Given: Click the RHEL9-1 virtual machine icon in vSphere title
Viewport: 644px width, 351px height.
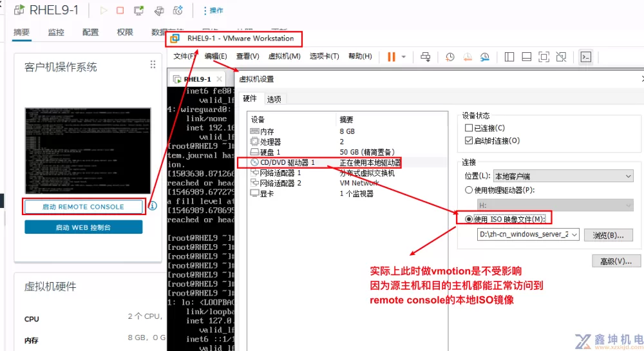Looking at the screenshot, I should (19, 10).
